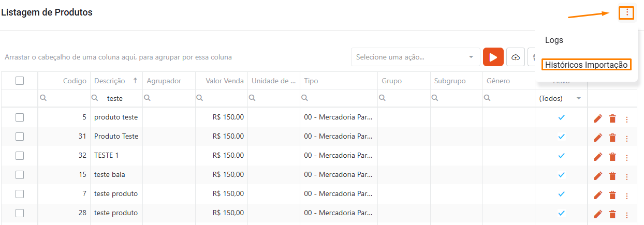Screen dimensions: 644x225
Task: Open the 'Selecione uma ação...' dropdown
Action: 415,57
